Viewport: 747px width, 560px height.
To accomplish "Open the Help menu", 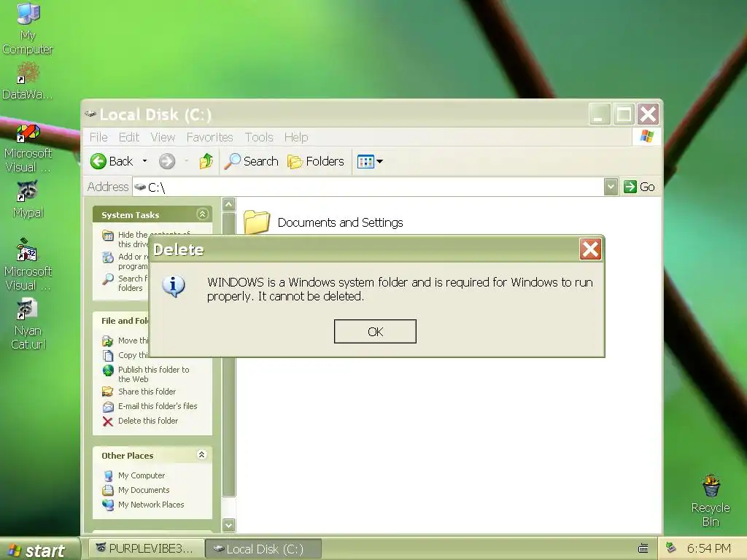I will point(296,137).
